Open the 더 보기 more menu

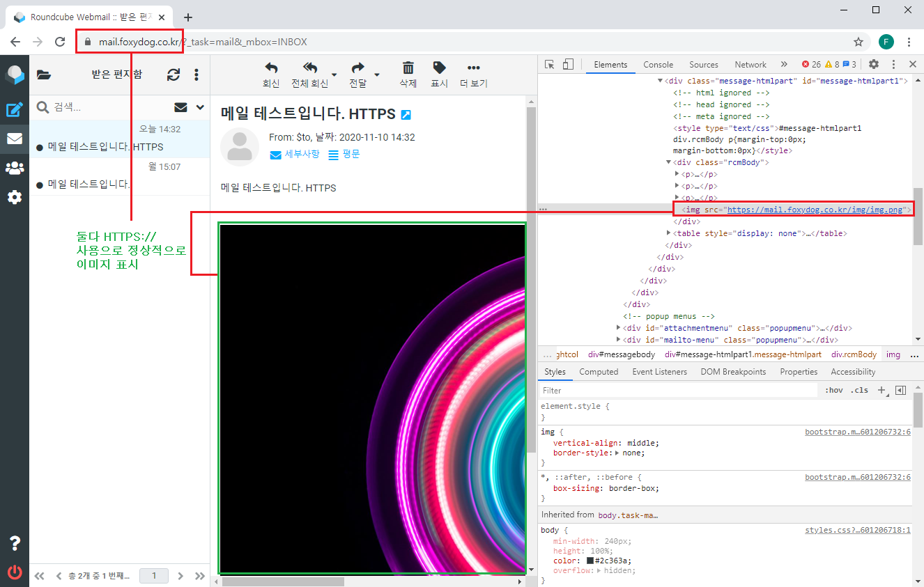(474, 75)
